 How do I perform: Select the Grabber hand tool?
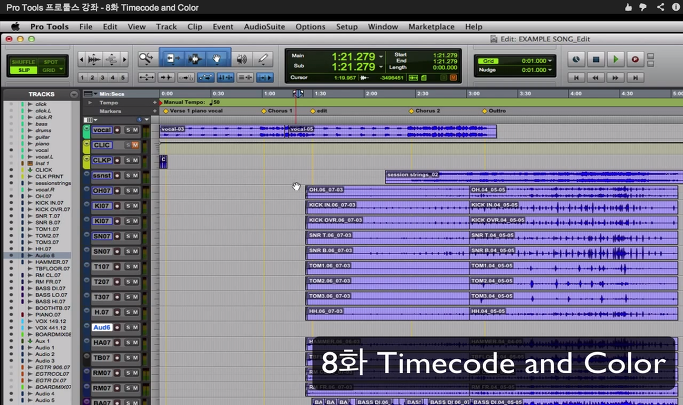tap(217, 58)
